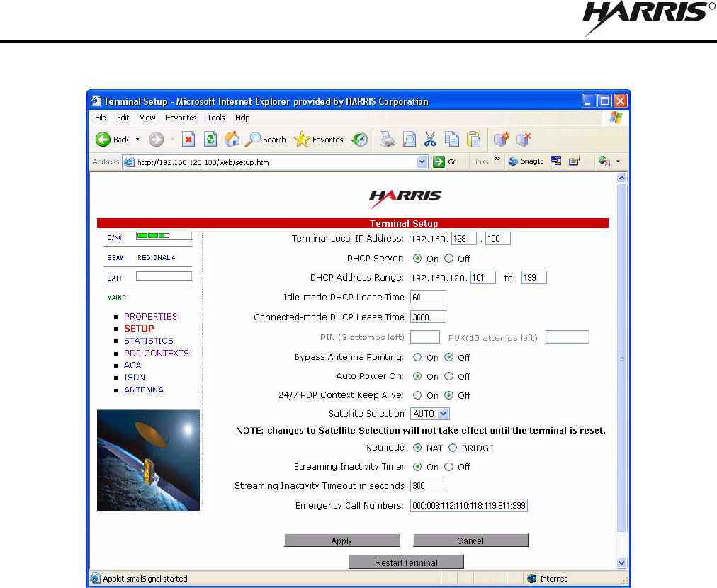Image resolution: width=717 pixels, height=588 pixels.
Task: Stop page loading with red X icon
Action: click(x=188, y=140)
